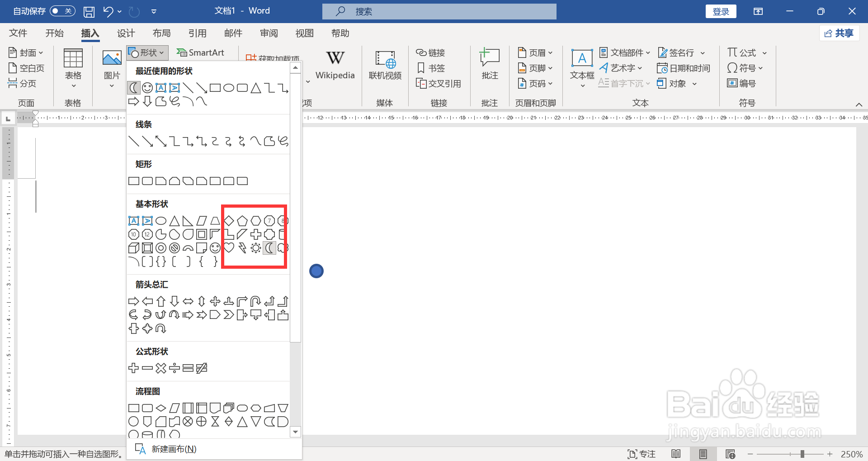Select the right arrow in Block Arrows

(134, 301)
